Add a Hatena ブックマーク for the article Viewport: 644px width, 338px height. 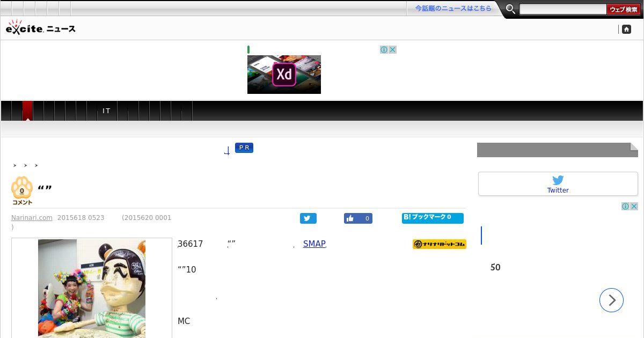pyautogui.click(x=433, y=218)
